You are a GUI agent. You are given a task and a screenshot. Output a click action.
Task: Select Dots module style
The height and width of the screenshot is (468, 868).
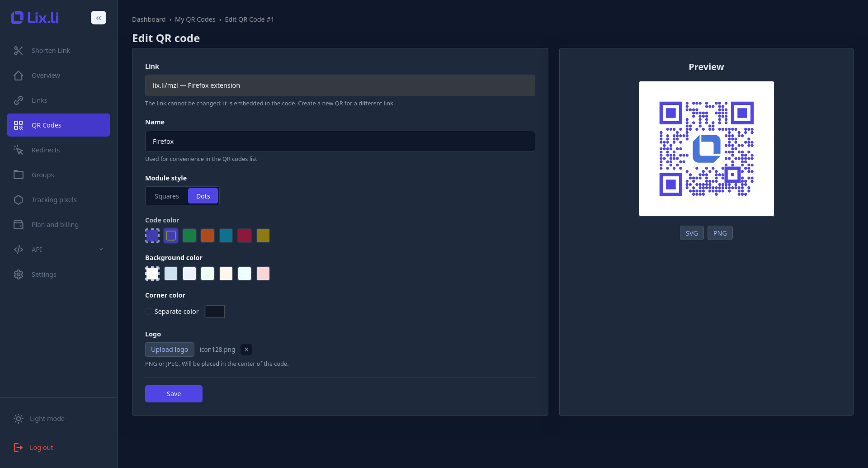tap(203, 196)
